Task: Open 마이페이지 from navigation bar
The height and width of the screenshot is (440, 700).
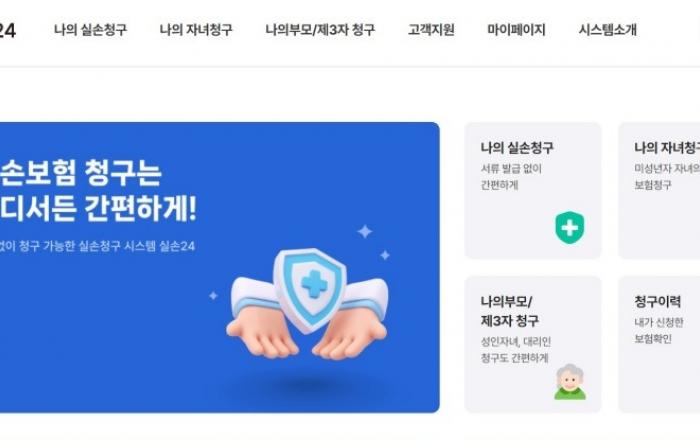Action: [x=517, y=30]
